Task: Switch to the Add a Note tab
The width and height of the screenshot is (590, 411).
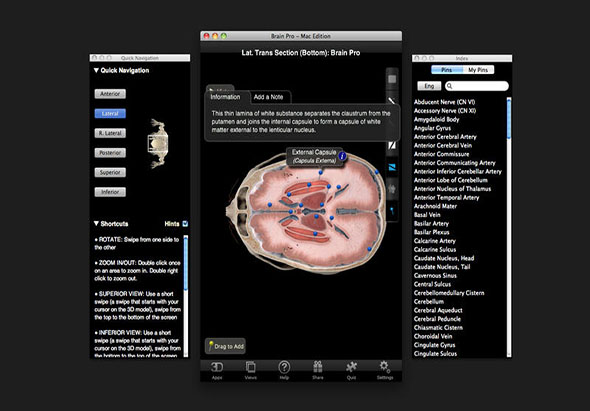Action: tap(268, 97)
